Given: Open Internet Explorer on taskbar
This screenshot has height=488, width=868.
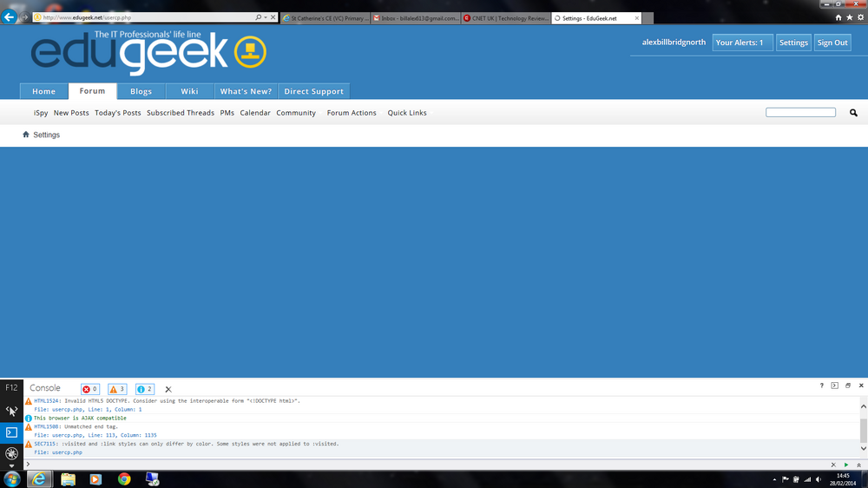Looking at the screenshot, I should [x=39, y=479].
